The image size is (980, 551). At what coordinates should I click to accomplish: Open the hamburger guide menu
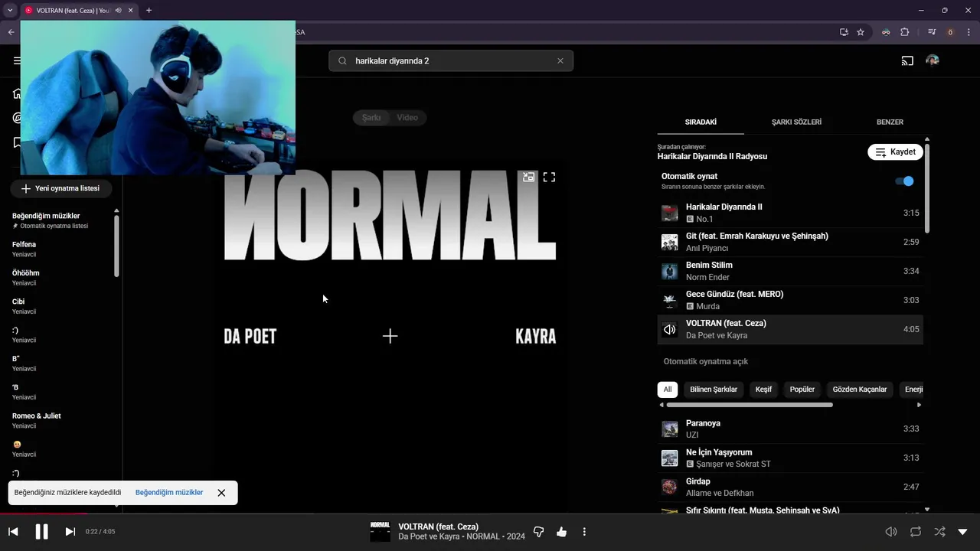tap(17, 60)
